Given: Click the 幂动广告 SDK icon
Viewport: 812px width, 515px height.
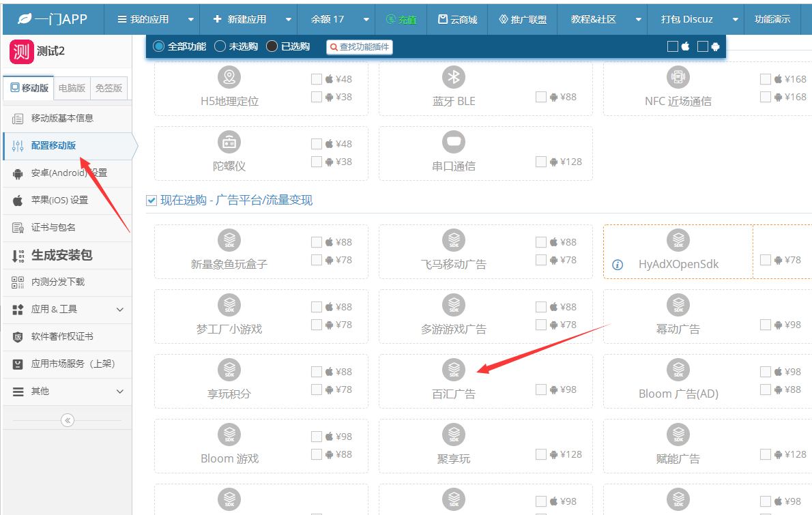Looking at the screenshot, I should point(678,305).
